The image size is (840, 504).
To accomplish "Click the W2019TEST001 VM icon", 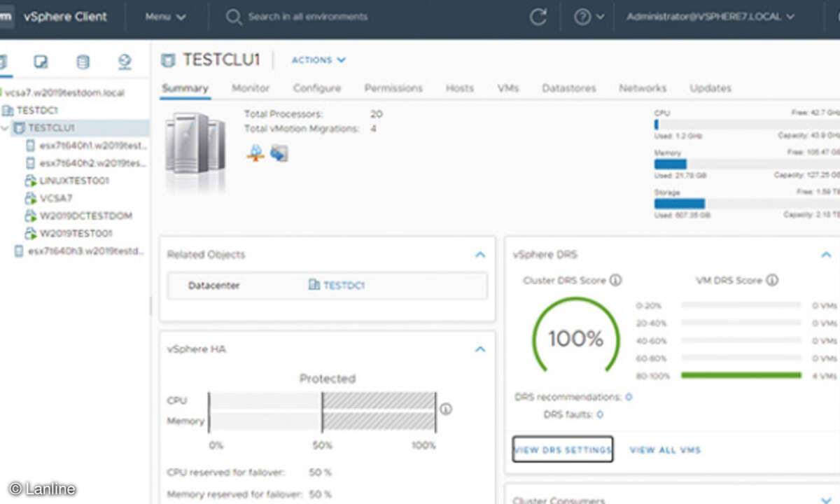I will 30,233.
